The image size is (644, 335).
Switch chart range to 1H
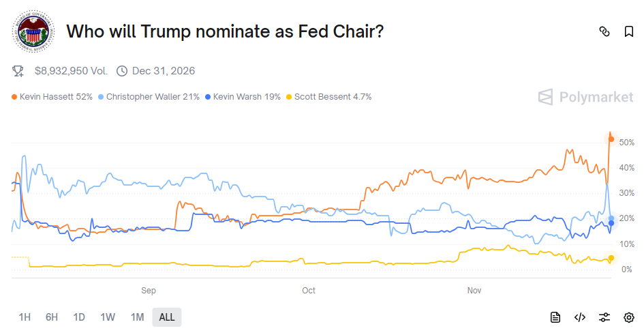25,317
